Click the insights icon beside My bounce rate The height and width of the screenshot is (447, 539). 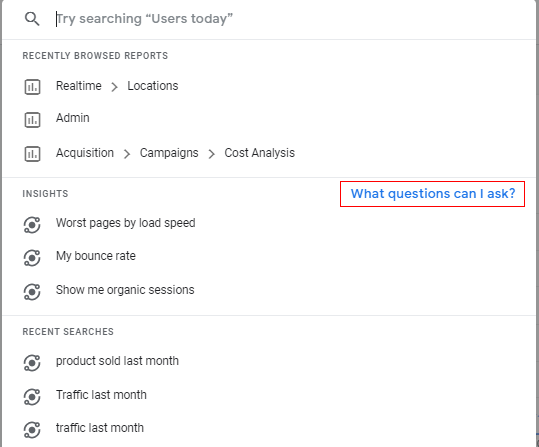[x=32, y=258]
